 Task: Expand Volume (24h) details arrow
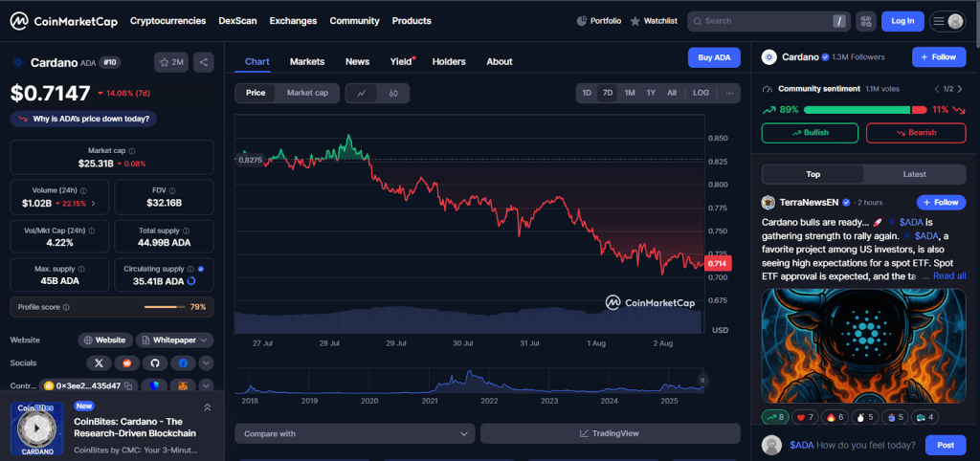click(93, 204)
